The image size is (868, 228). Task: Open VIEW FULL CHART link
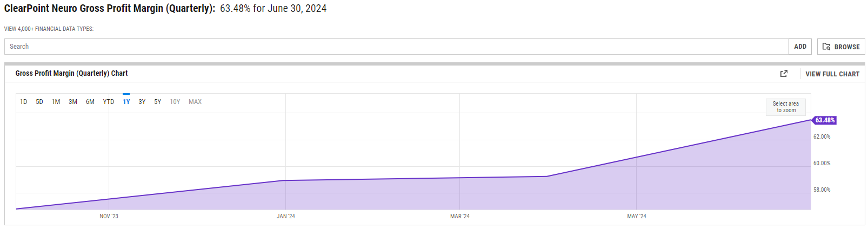(832, 74)
